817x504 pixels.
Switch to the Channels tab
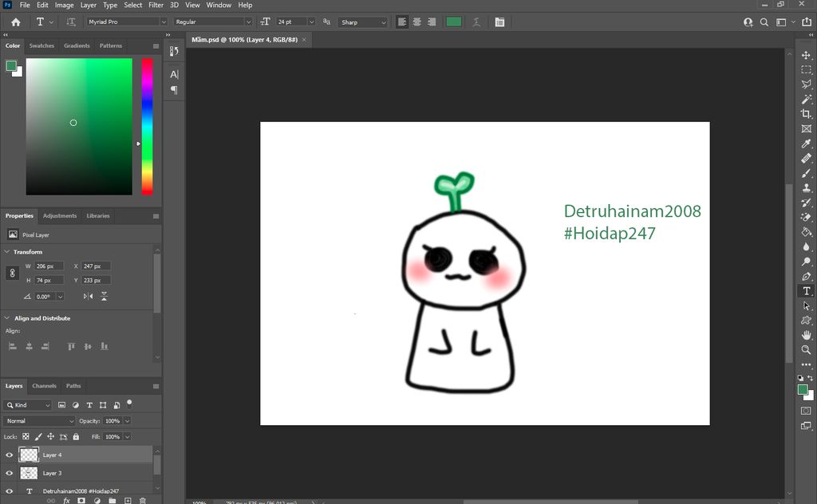coord(44,386)
